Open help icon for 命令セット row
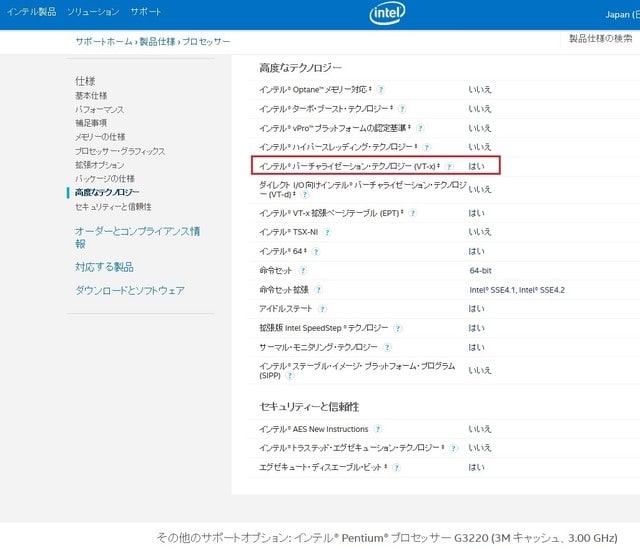The width and height of the screenshot is (640, 548). coord(302,271)
